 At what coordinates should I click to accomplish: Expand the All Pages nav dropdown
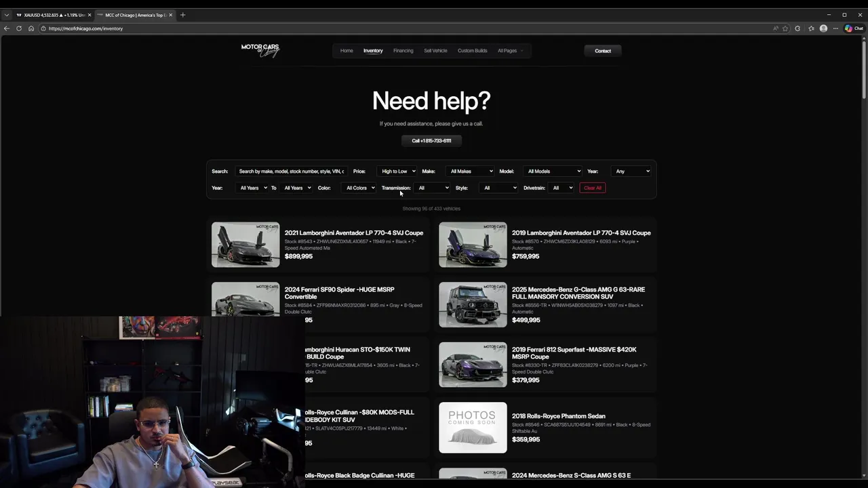[510, 51]
